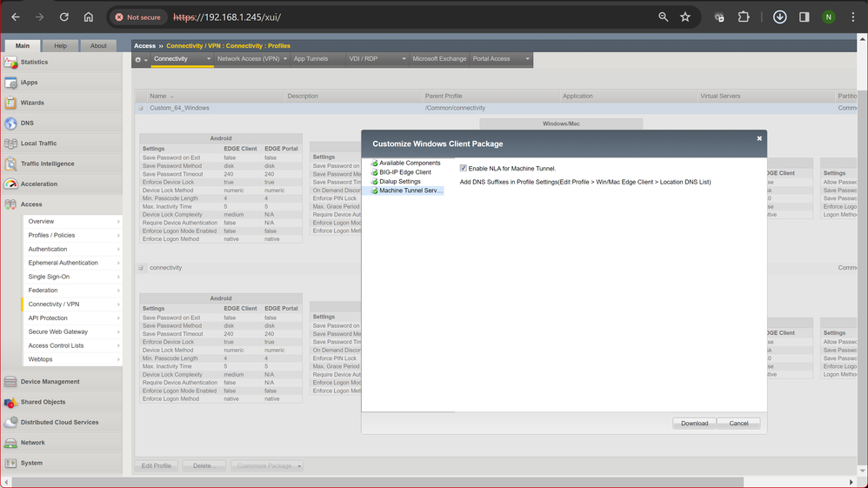
Task: Open the DNS globe icon
Action: (10, 124)
